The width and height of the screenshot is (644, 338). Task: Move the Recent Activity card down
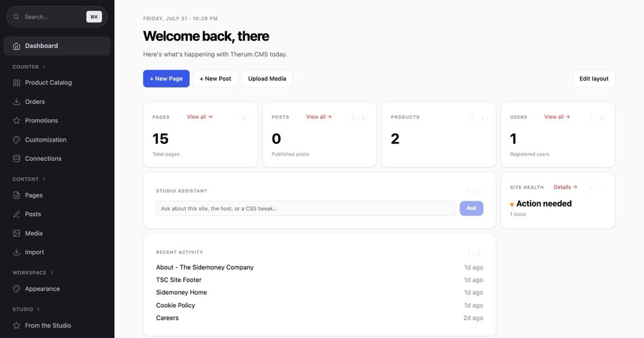(x=479, y=253)
